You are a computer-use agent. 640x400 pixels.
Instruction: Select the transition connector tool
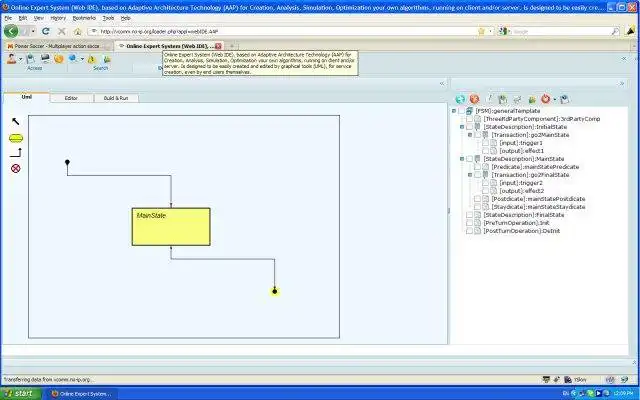16,153
